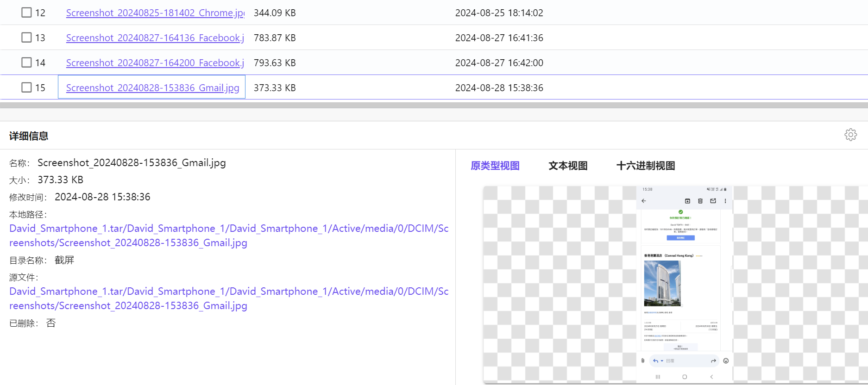Select the timestamp 2024-08-27 16:41:36

[499, 38]
